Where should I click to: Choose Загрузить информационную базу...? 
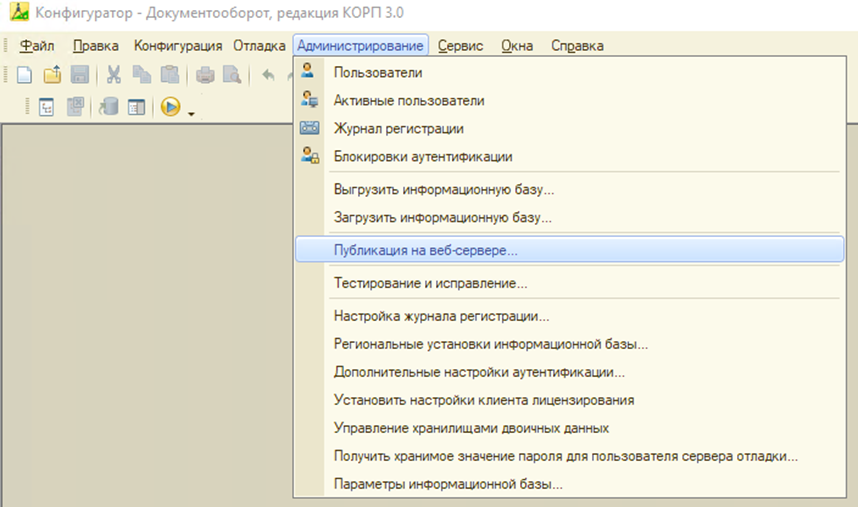[570, 217]
